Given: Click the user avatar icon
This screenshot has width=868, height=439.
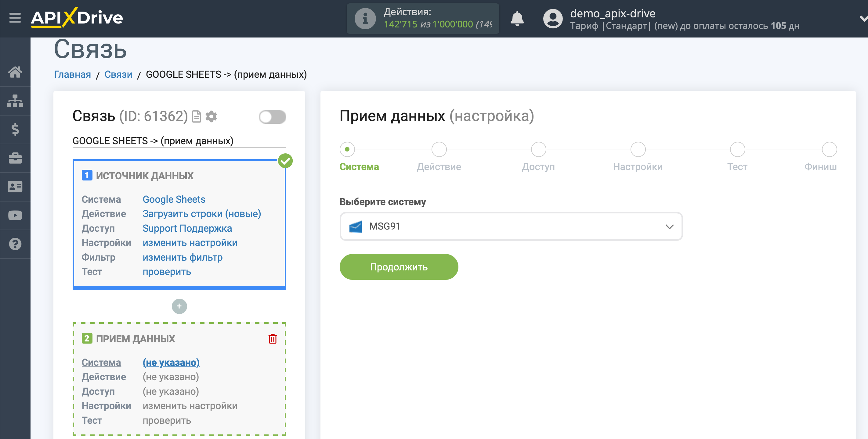Looking at the screenshot, I should (x=553, y=19).
